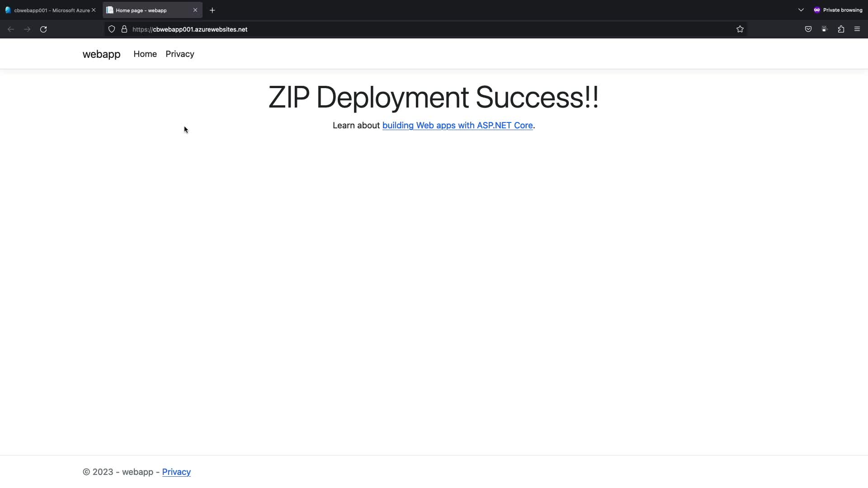The image size is (868, 488).
Task: Reload the current page
Action: [x=43, y=29]
